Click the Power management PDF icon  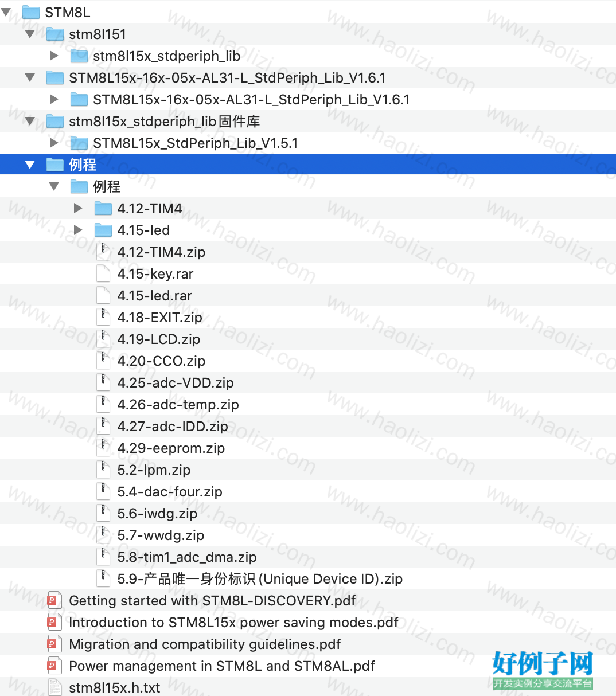[x=54, y=666]
